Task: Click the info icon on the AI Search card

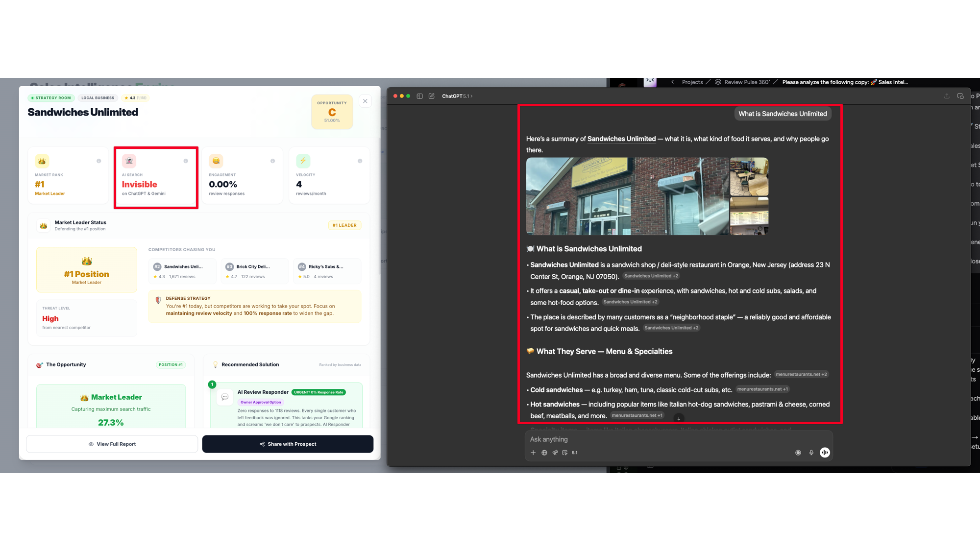Action: tap(186, 161)
